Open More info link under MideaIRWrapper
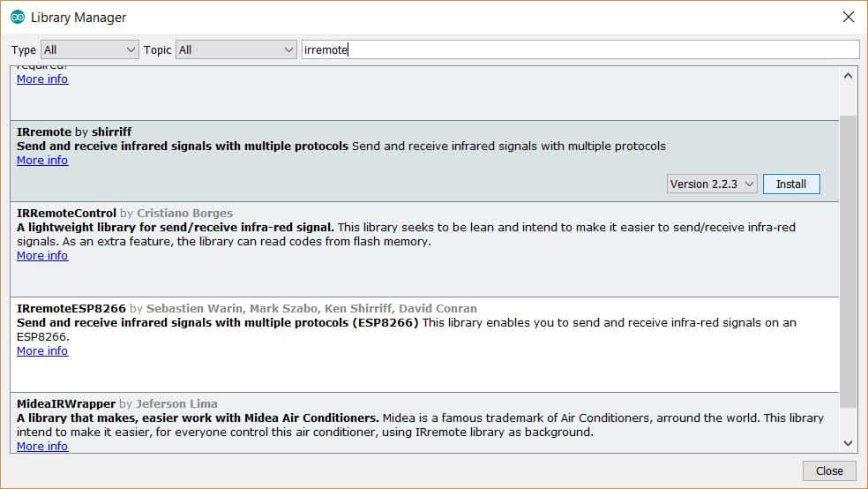The width and height of the screenshot is (868, 489). click(x=42, y=446)
